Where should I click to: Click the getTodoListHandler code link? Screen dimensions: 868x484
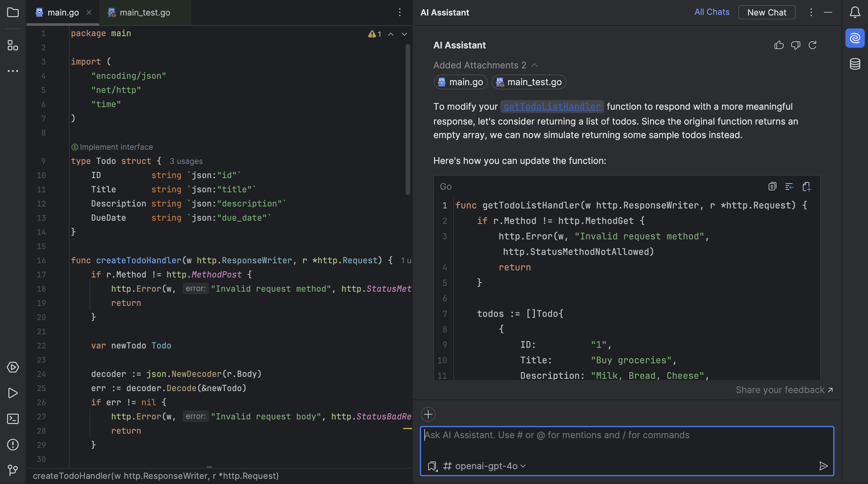(552, 106)
